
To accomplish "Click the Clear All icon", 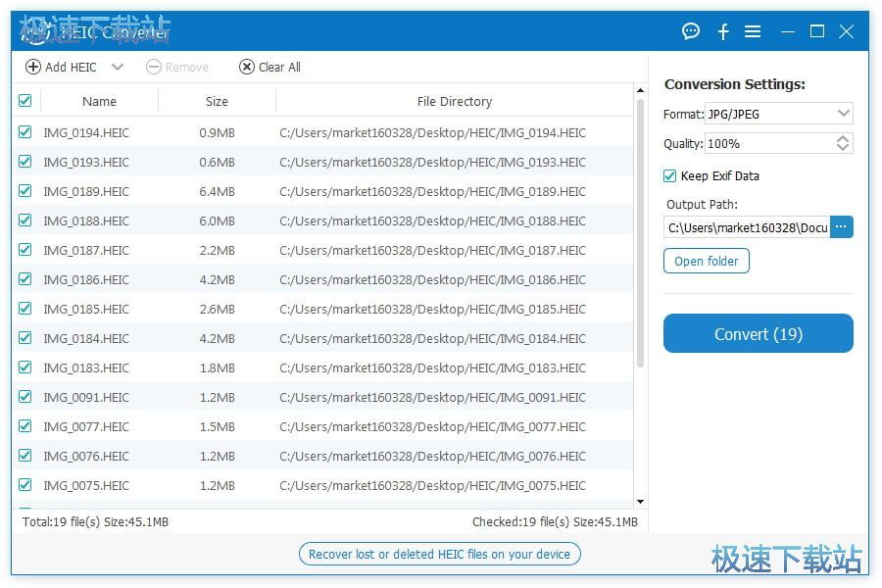I will click(247, 67).
